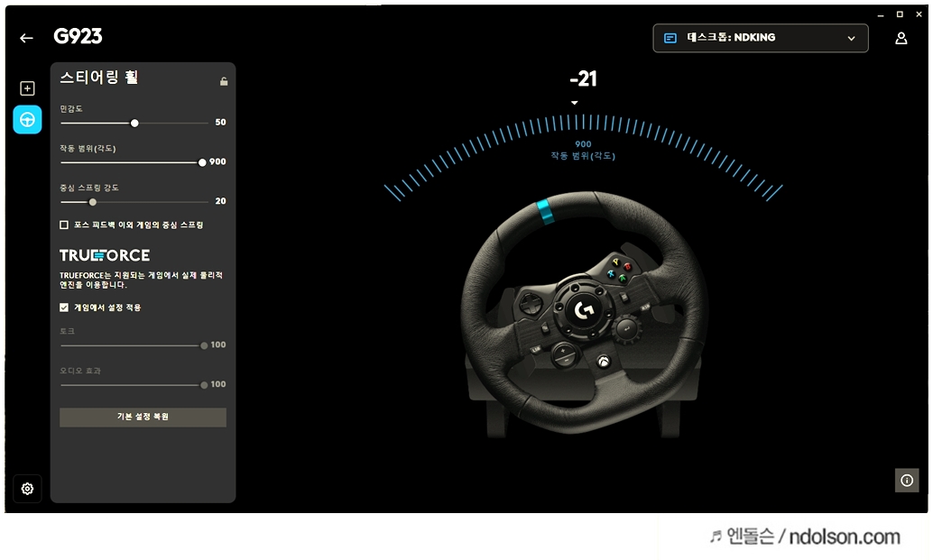Click 기본 설정 복원 restore defaults button
Viewport: 933px width, 560px height.
click(x=143, y=417)
